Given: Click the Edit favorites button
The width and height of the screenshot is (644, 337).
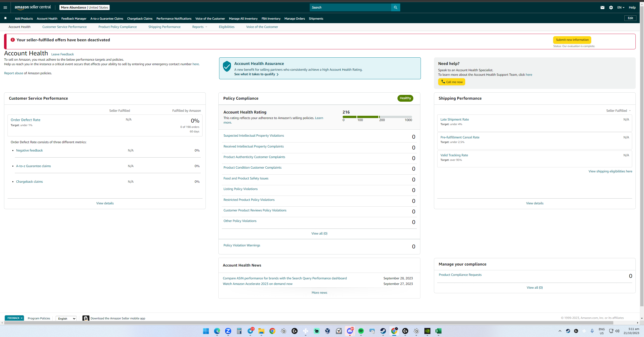Looking at the screenshot, I should coord(630,18).
